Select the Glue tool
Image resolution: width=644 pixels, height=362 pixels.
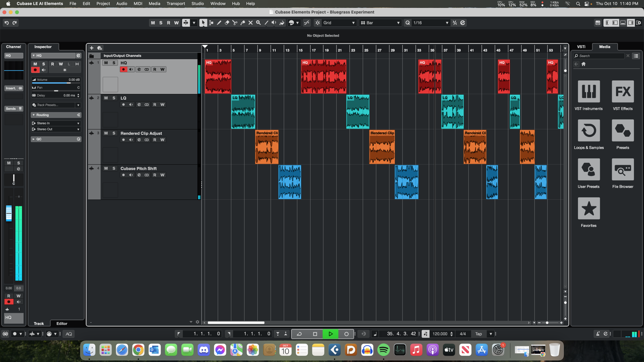coord(243,23)
